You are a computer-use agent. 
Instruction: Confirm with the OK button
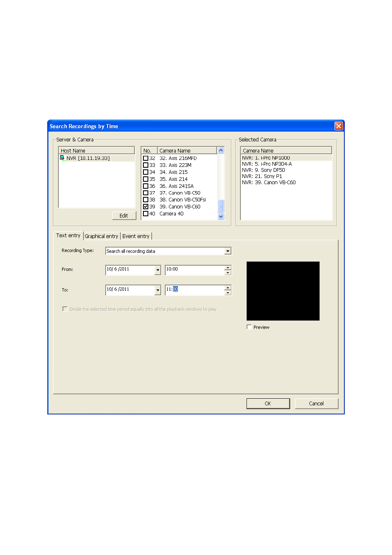click(x=268, y=404)
